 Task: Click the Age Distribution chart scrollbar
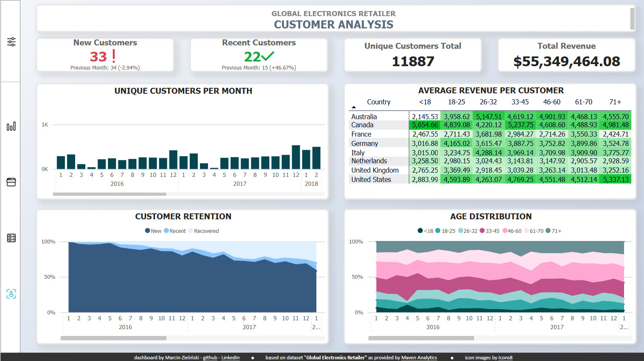[x=421, y=338]
